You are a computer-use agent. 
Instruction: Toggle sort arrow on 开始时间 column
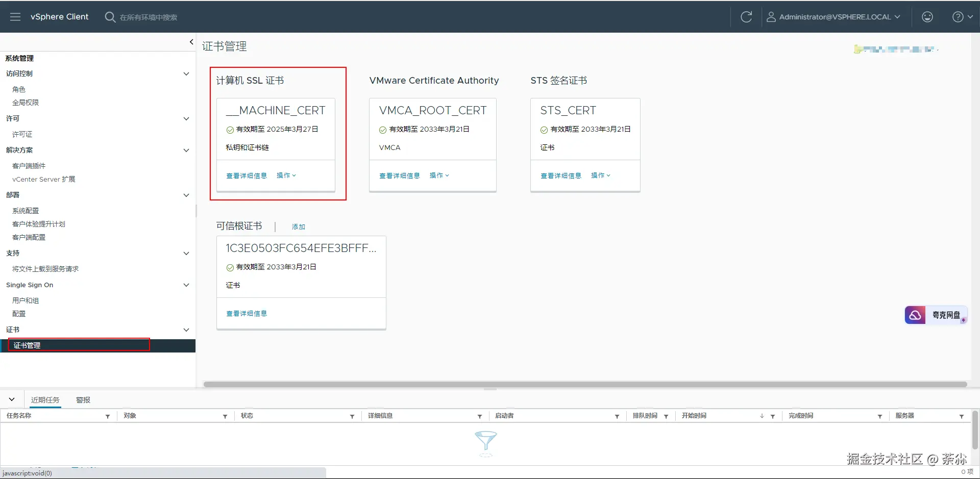762,416
